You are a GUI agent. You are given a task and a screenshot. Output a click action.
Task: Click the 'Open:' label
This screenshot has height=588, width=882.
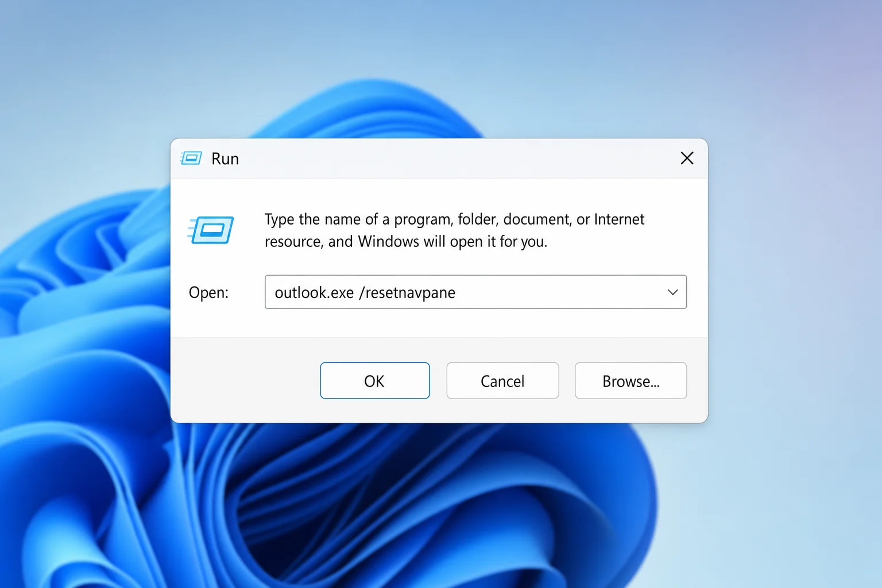208,293
